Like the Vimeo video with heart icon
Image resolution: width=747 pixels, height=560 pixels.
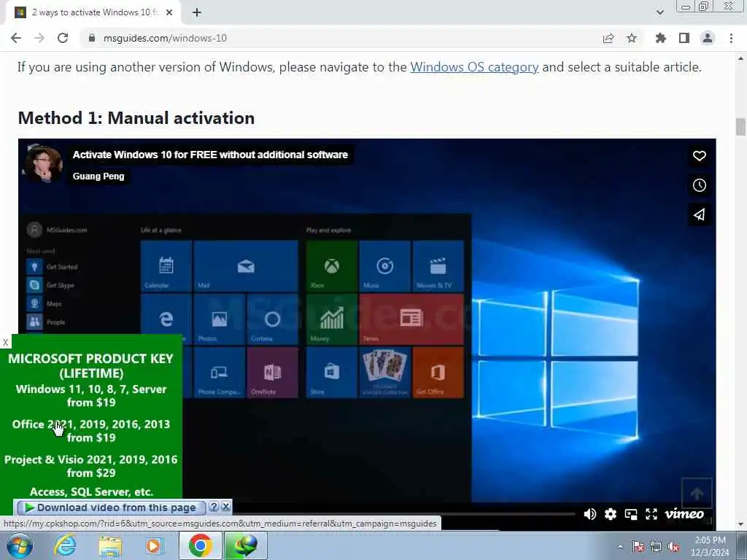(700, 156)
